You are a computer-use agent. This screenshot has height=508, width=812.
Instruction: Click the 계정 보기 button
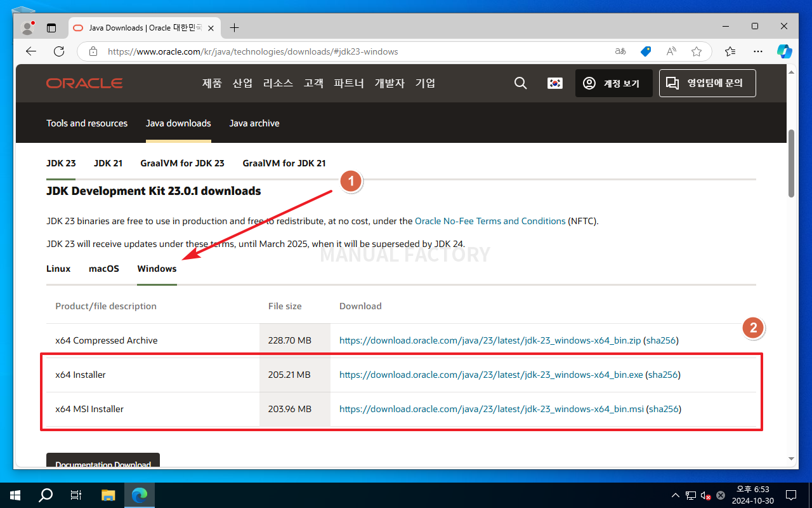[x=614, y=83]
